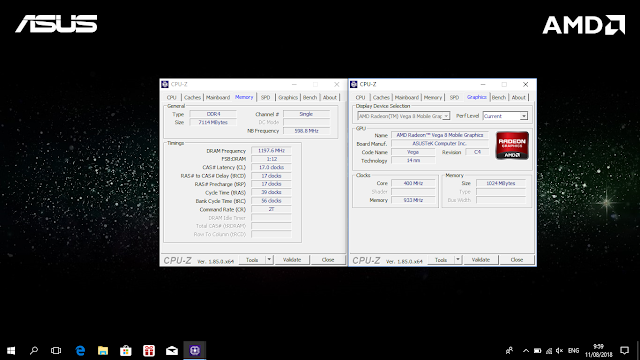The height and width of the screenshot is (360, 640).
Task: Click Tools button in left CPU-Z window
Action: click(x=252, y=260)
